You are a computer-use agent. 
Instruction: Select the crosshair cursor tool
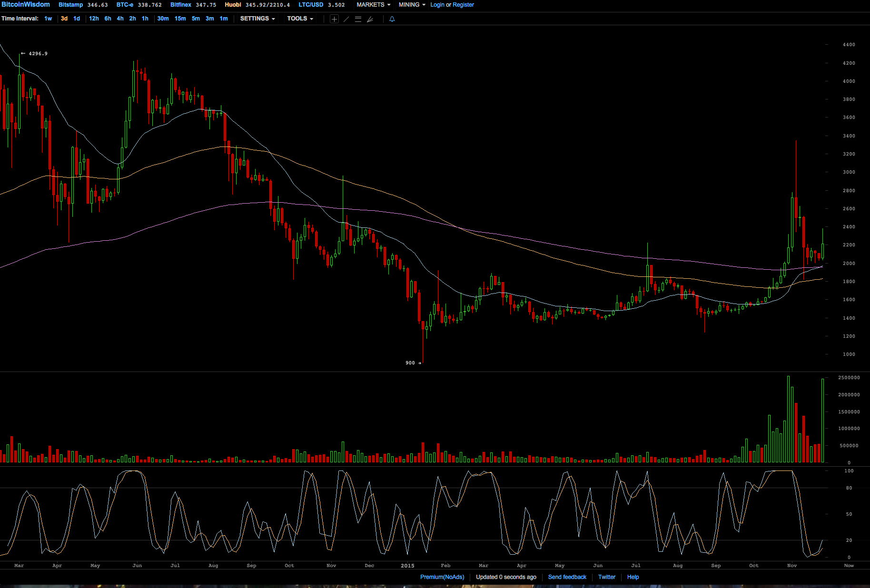pos(334,19)
